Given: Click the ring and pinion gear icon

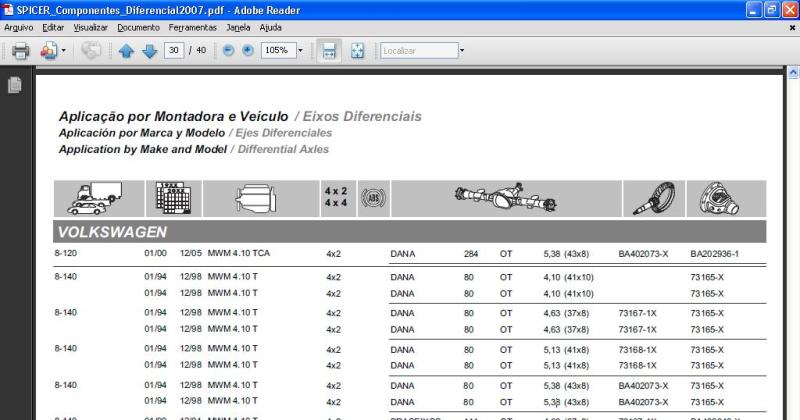Looking at the screenshot, I should coord(654,199).
